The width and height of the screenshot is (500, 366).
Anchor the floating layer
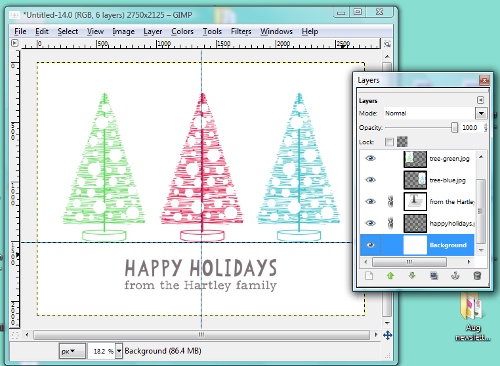[x=455, y=276]
